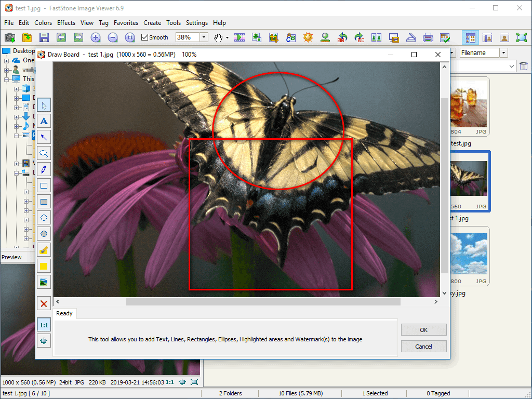Click the zoom out magnifier minus icon
The width and height of the screenshot is (532, 399).
pos(113,37)
